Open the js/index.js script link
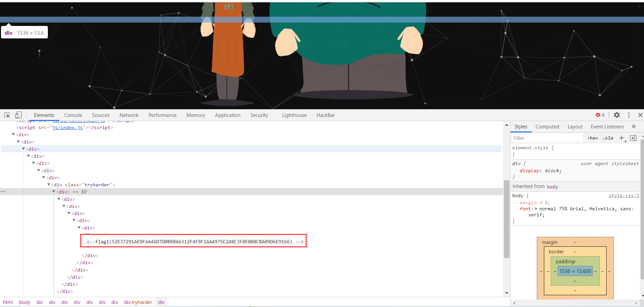The height and width of the screenshot is (307, 644). (x=67, y=128)
